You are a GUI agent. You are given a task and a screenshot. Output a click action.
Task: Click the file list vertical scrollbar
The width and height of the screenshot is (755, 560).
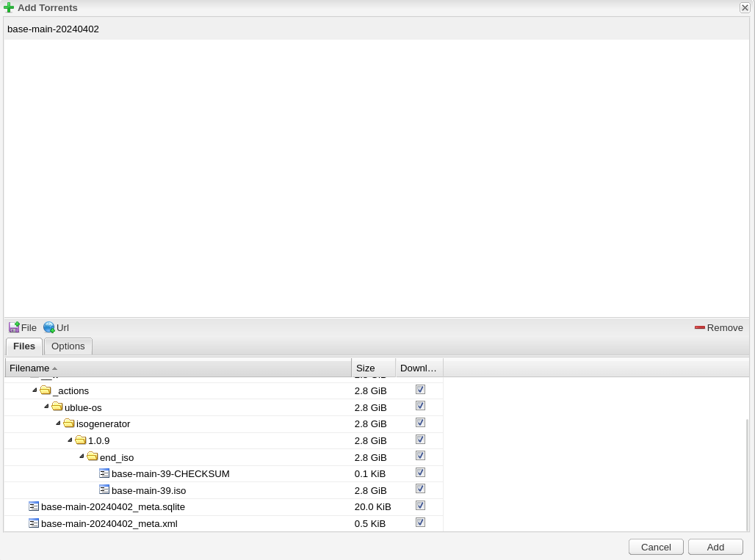(748, 474)
